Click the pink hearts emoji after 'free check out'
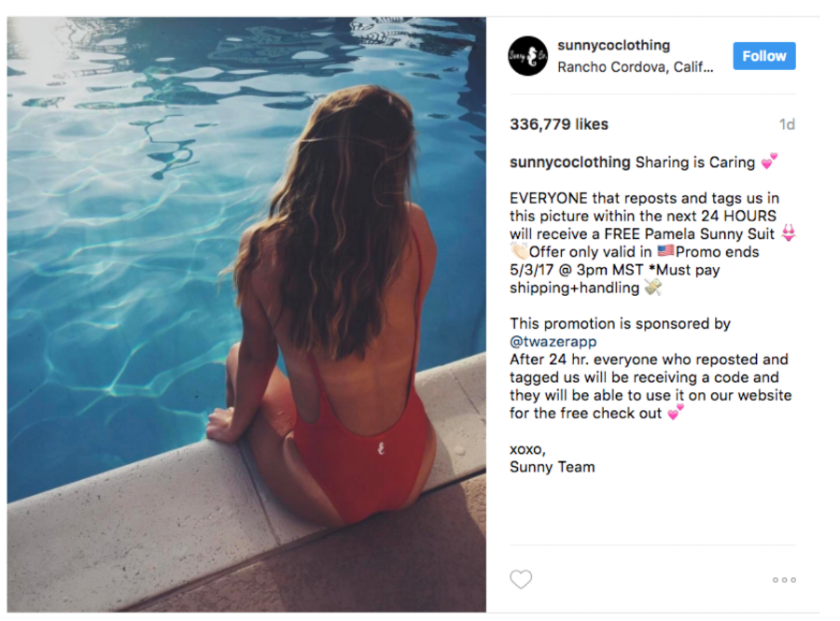The width and height of the screenshot is (840, 621). 675,413
